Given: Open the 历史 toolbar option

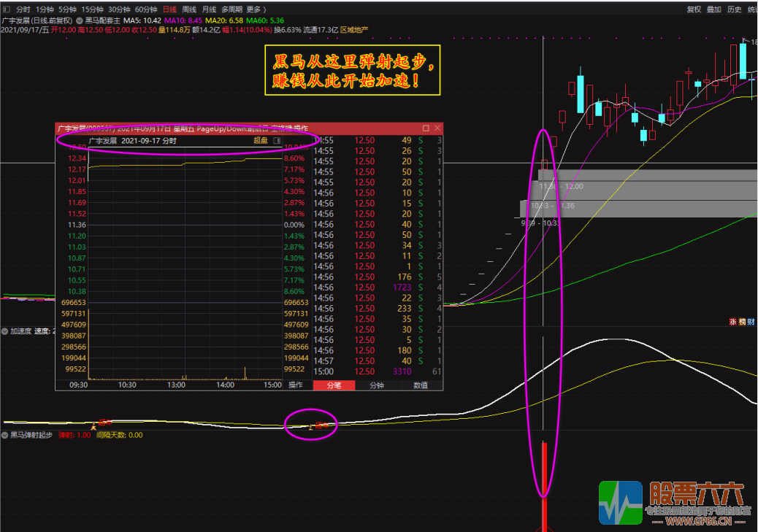Looking at the screenshot, I should (734, 9).
